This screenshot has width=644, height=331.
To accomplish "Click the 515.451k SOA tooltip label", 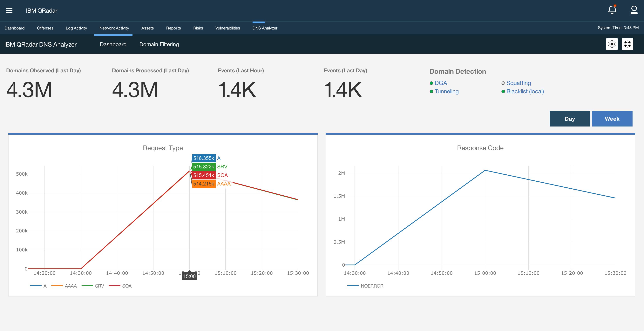I will click(204, 175).
